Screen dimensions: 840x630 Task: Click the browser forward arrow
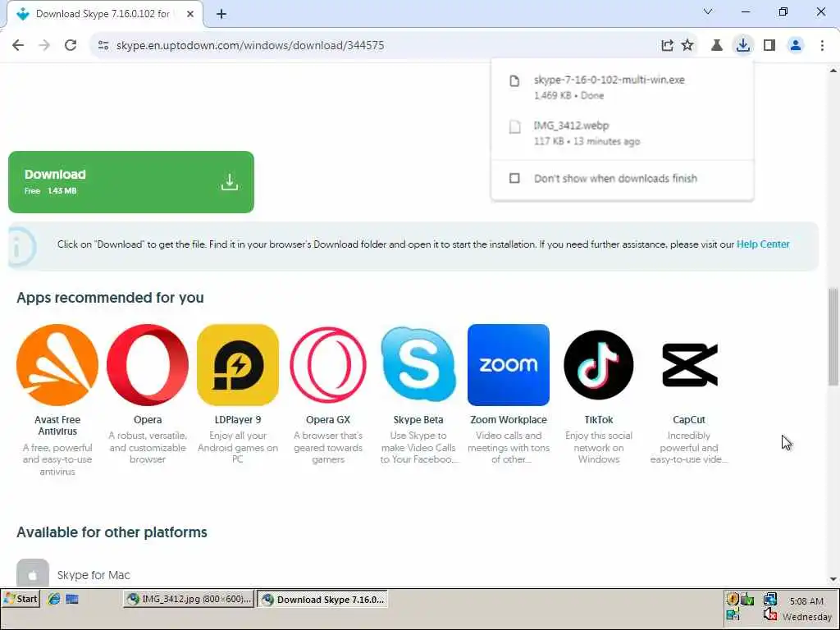pos(44,46)
